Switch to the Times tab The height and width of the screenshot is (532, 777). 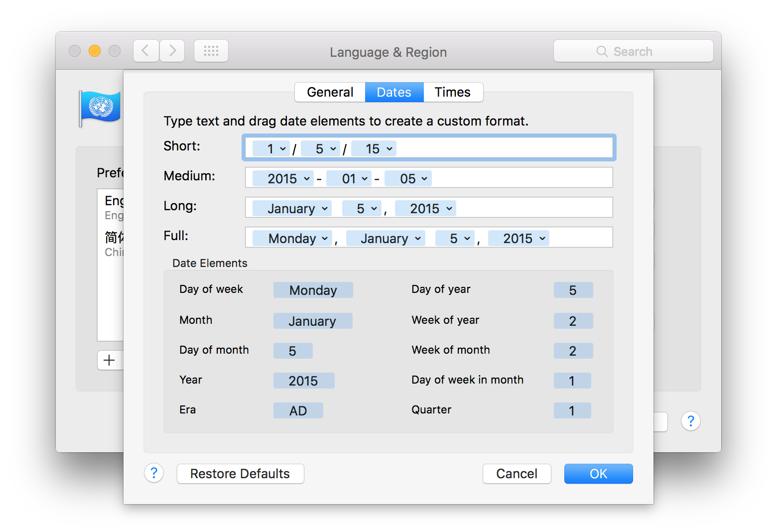pos(452,92)
